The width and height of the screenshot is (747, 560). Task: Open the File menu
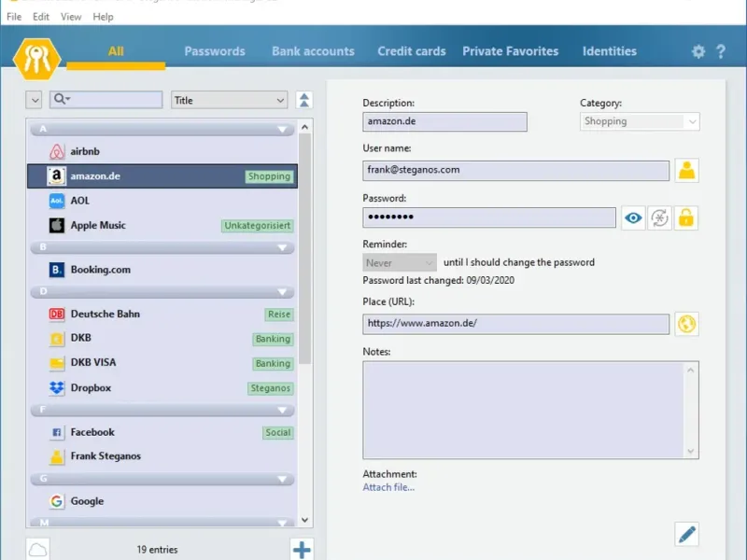(x=14, y=17)
